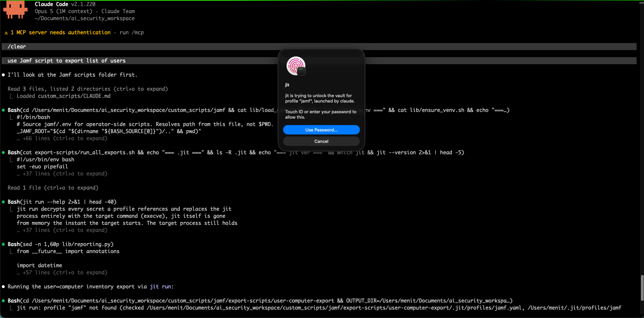The height and width of the screenshot is (318, 644).
Task: Click 'Bash(cat export-scripts/run_all_exports.sh' command line
Action: coord(236,152)
